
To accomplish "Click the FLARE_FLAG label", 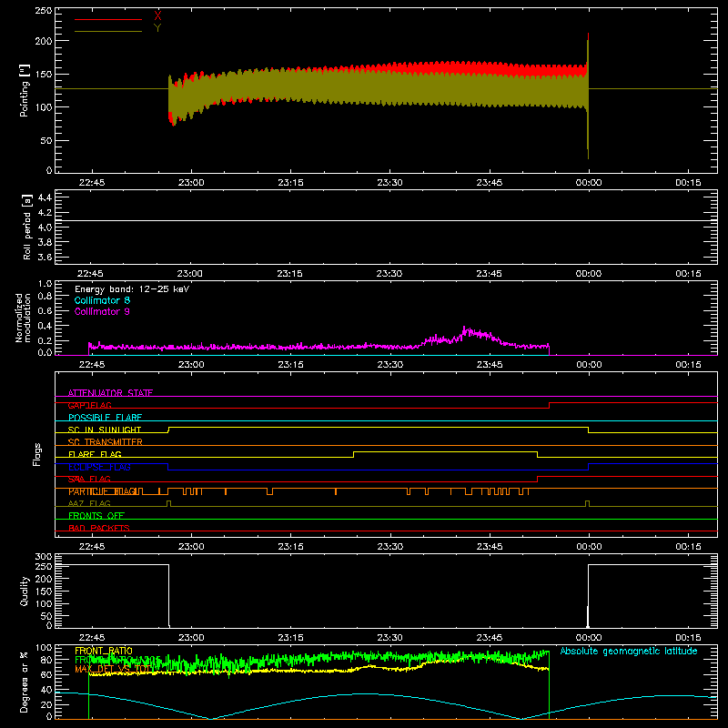I will pyautogui.click(x=95, y=454).
